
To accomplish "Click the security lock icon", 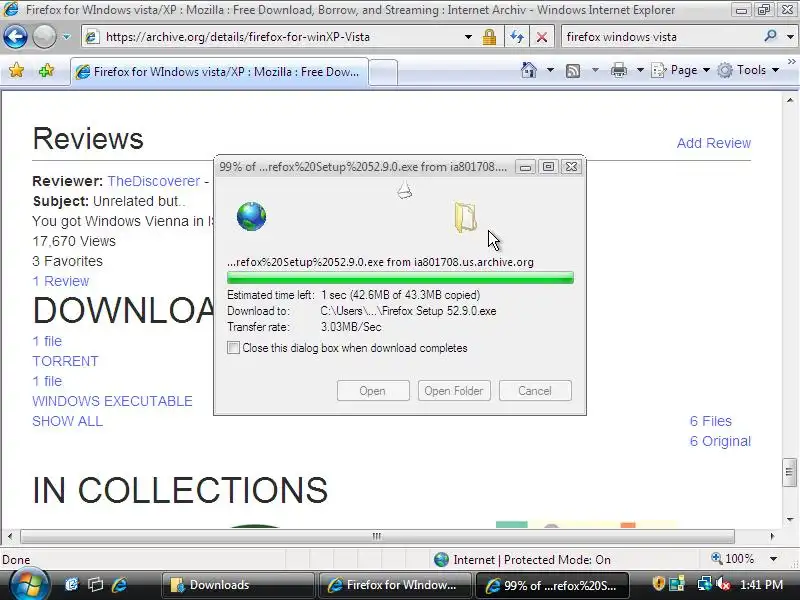I will [x=489, y=37].
